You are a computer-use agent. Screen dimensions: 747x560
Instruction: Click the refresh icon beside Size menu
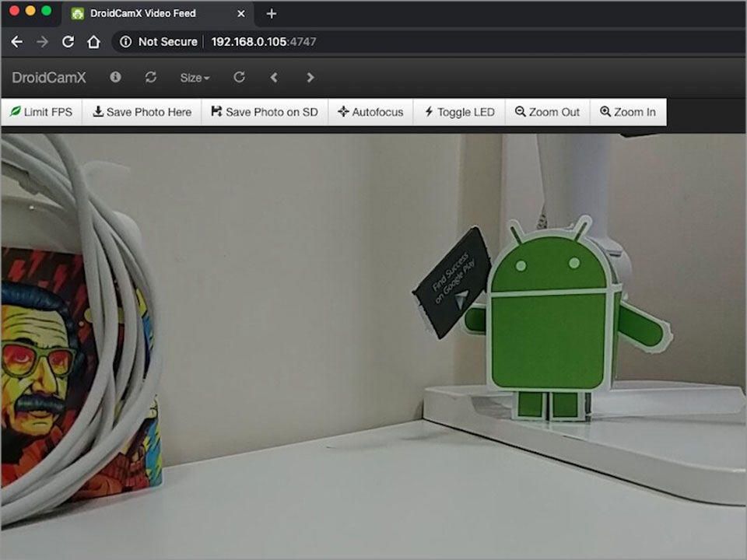tap(150, 78)
